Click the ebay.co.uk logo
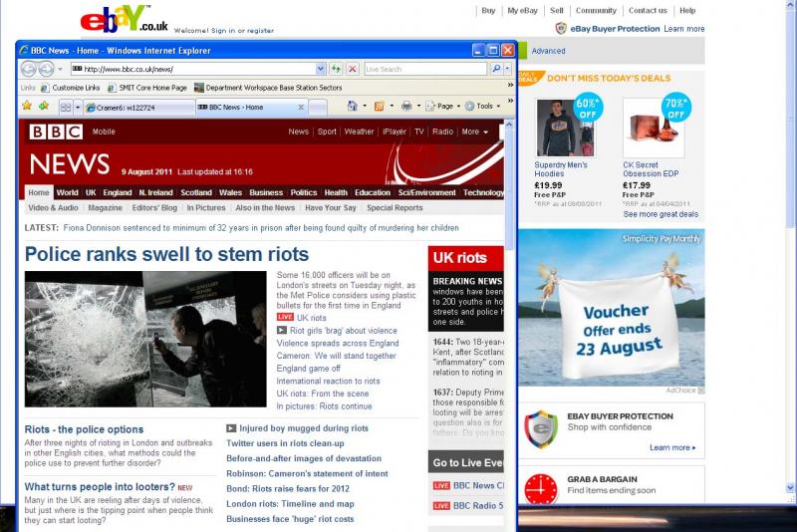This screenshot has height=532, width=797. tap(124, 19)
